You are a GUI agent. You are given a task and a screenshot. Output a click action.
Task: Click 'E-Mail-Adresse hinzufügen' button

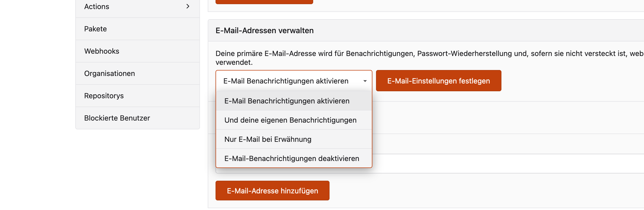click(x=272, y=191)
